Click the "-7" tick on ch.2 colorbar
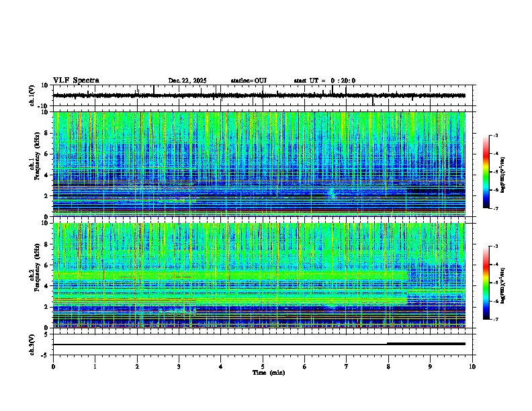Screen dimensions: 532x411 (495, 319)
